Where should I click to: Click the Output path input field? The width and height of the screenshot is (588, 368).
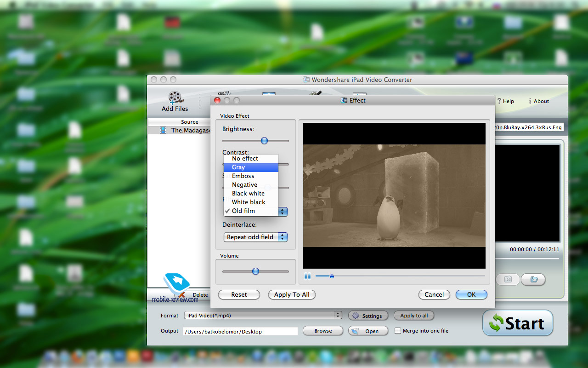click(240, 331)
